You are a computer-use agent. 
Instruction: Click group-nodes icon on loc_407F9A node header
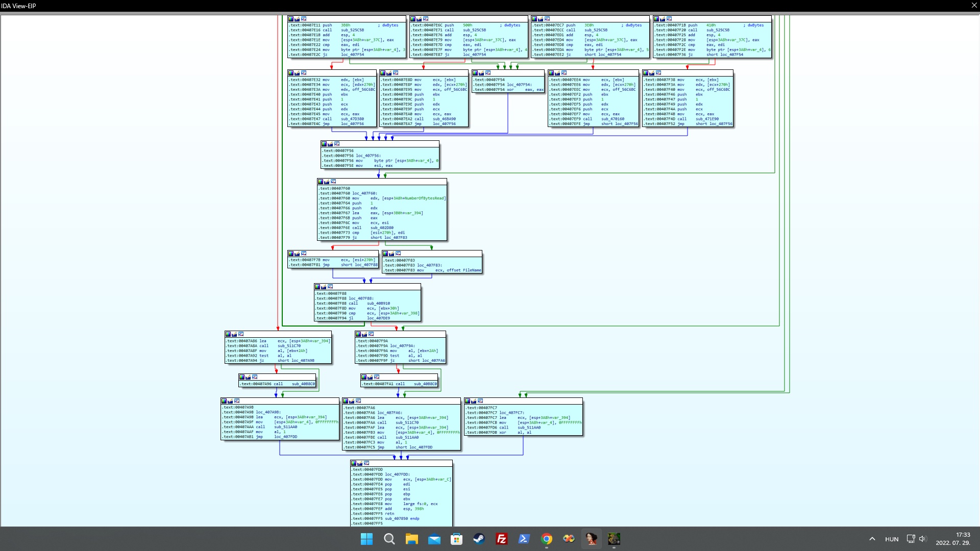(x=371, y=334)
